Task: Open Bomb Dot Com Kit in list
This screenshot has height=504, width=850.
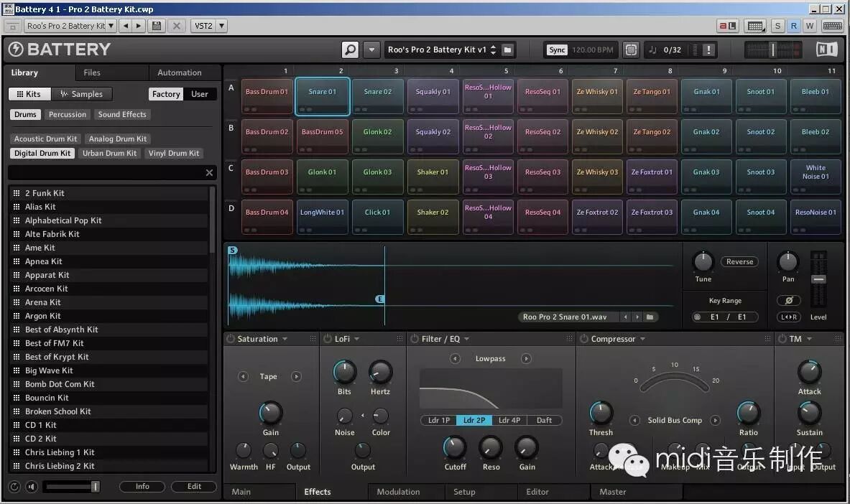Action: click(108, 384)
